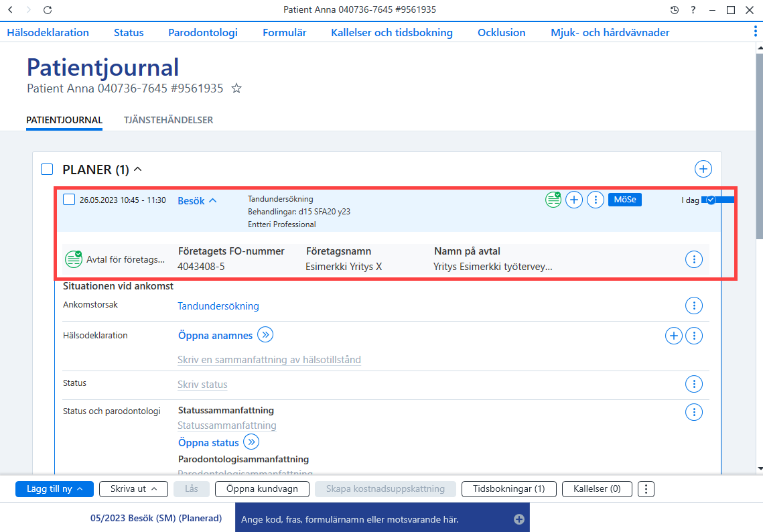
Task: Open Hälsodeklaration menu
Action: (48, 33)
